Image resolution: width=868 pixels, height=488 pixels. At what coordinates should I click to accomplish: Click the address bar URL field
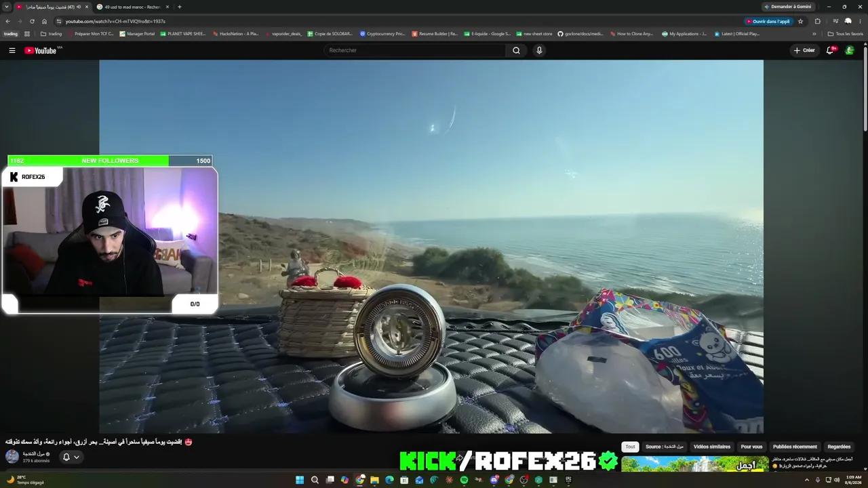click(400, 21)
